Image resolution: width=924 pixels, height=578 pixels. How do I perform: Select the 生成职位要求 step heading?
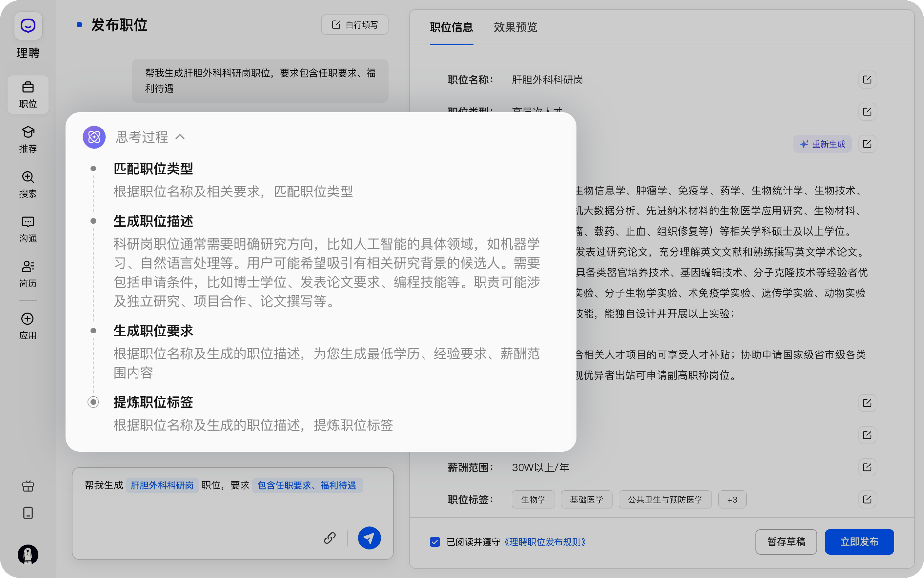[x=153, y=331]
